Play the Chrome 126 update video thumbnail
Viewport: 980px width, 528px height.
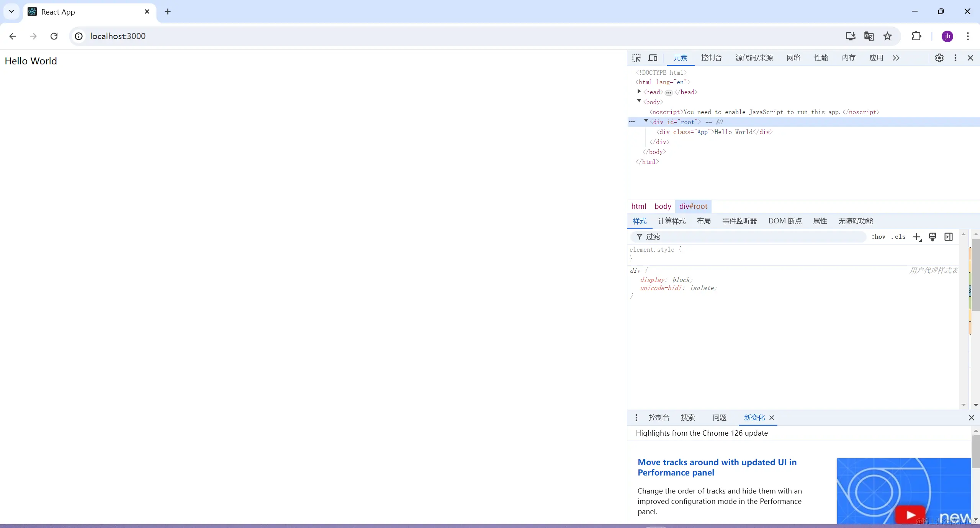[910, 515]
